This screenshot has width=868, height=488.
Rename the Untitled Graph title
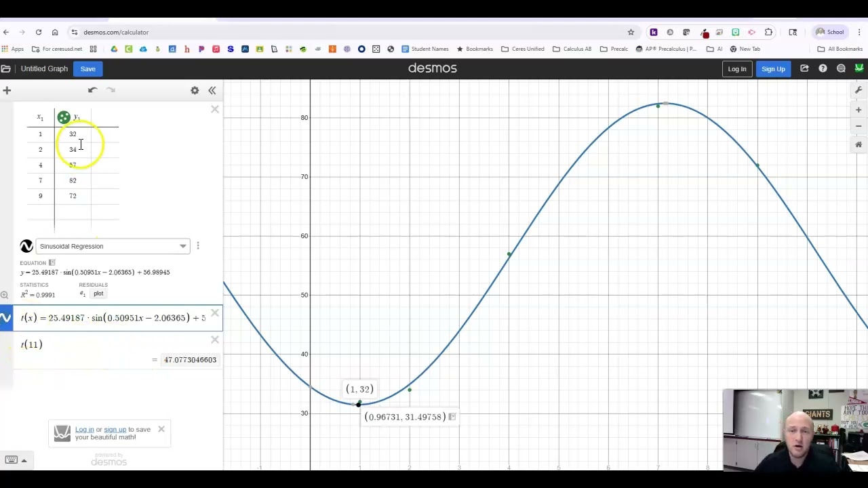[44, 68]
